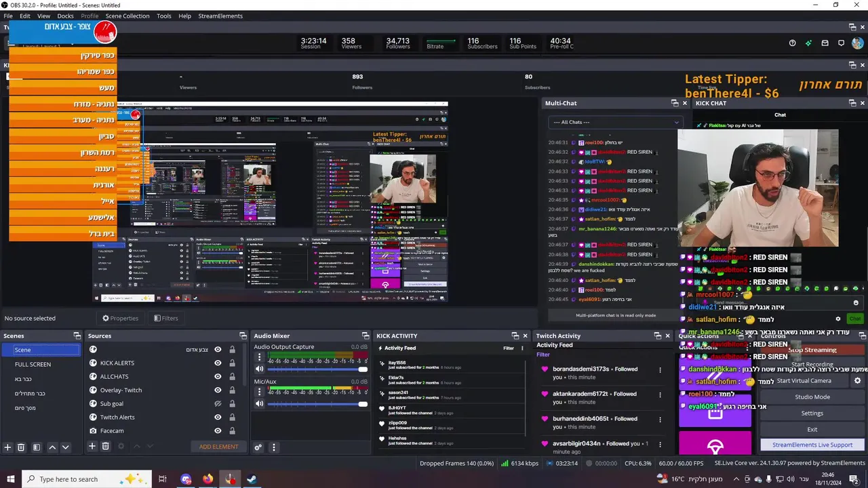Viewport: 868px width, 488px height.
Task: Hide the Facecam source
Action: pyautogui.click(x=218, y=431)
